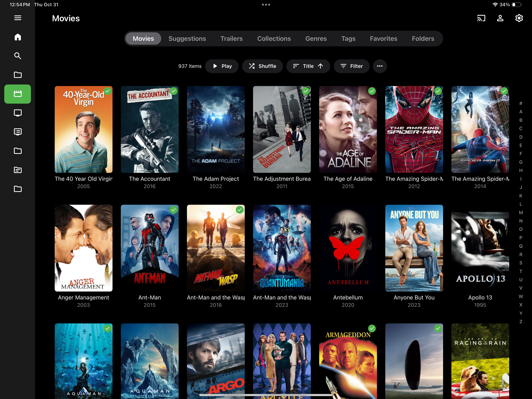Open search from the sidebar
Viewport: 532px width, 399px height.
point(18,56)
